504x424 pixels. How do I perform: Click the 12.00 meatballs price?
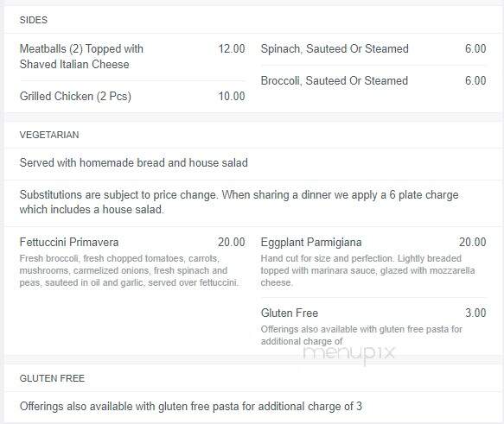232,48
